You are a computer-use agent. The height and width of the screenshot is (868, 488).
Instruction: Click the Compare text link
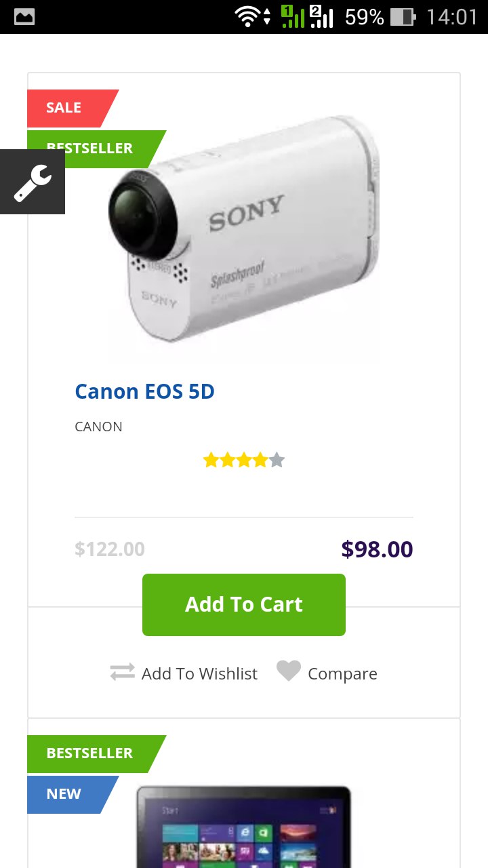[342, 674]
